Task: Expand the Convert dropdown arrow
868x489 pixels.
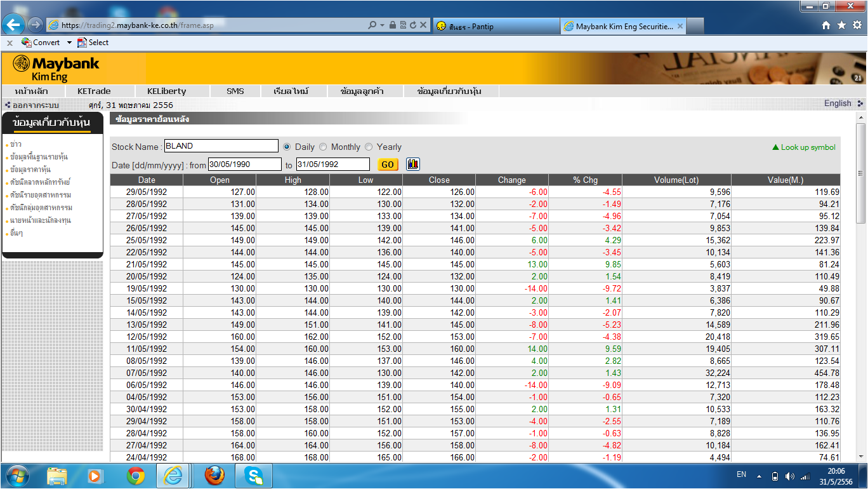Action: coord(69,43)
